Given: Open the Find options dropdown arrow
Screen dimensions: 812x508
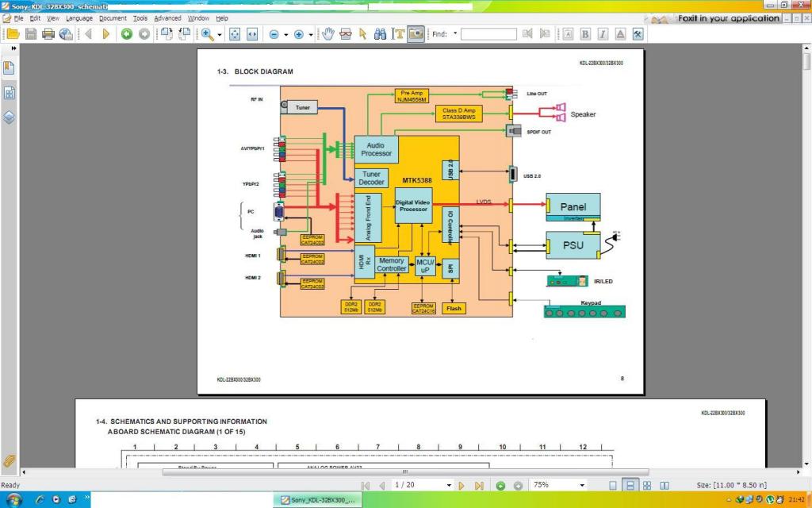Looking at the screenshot, I should tap(455, 33).
